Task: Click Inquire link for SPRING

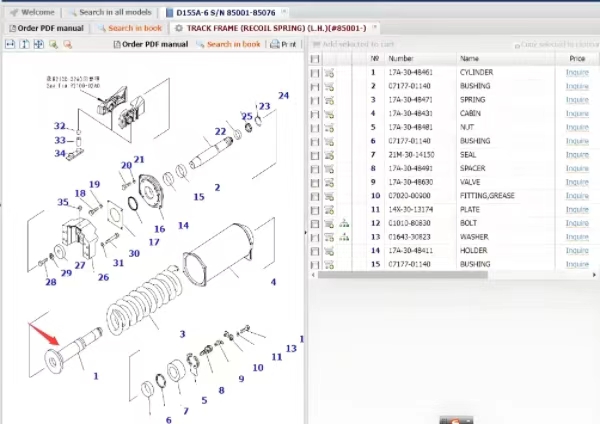Action: (577, 100)
